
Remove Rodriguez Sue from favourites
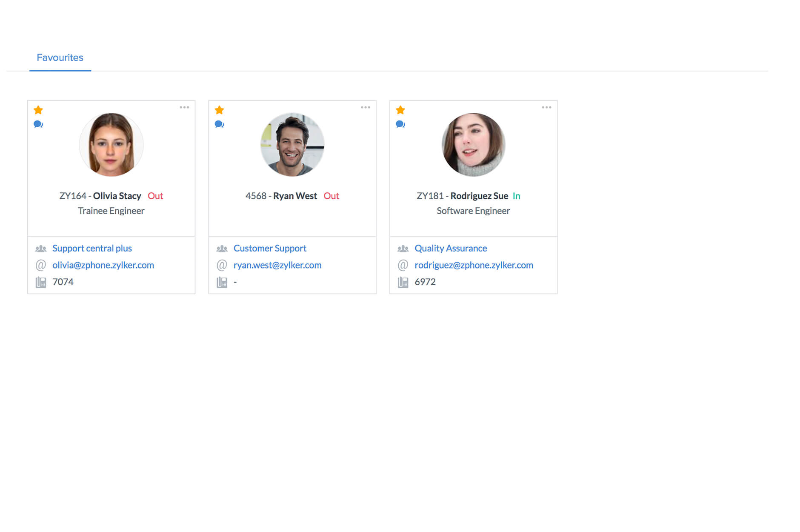(x=400, y=110)
